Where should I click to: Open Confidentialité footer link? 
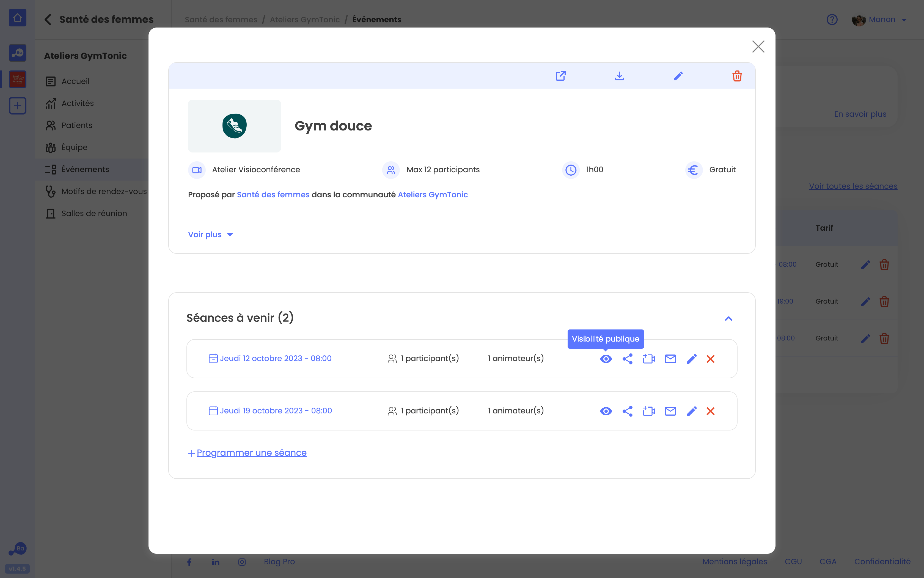[x=882, y=561]
